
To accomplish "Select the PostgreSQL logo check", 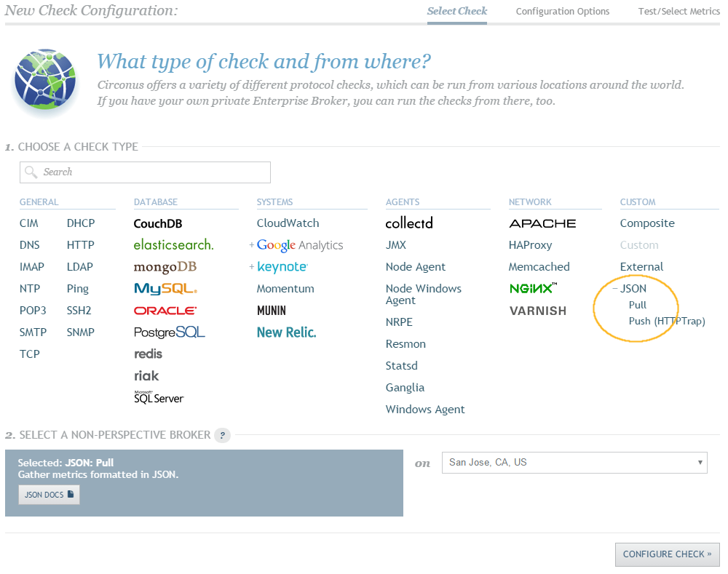I will (169, 332).
